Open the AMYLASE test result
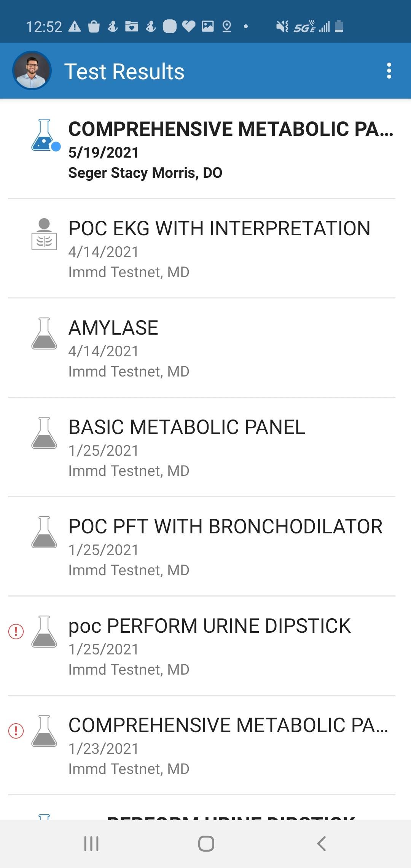411x868 pixels. coord(205,348)
